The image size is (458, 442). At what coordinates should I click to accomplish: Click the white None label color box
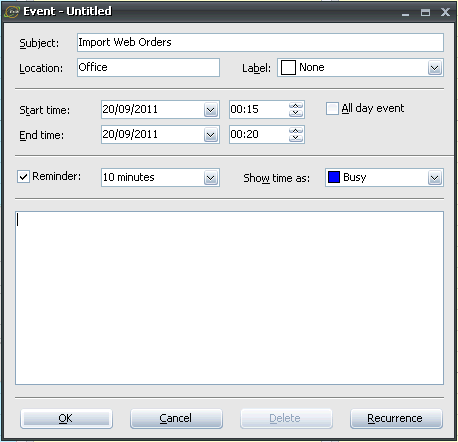[288, 68]
